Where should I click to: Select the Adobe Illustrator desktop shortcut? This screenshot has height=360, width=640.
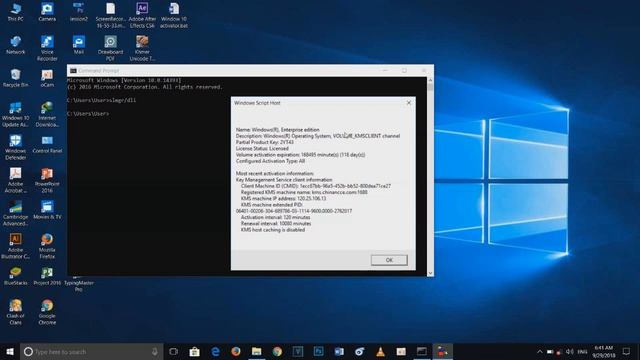16,247
